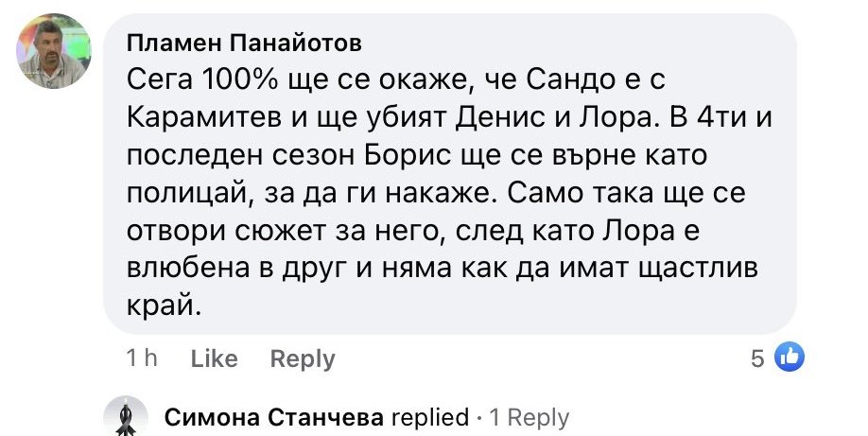
Task: Expand the "1 Reply" thread
Action: pos(529,417)
